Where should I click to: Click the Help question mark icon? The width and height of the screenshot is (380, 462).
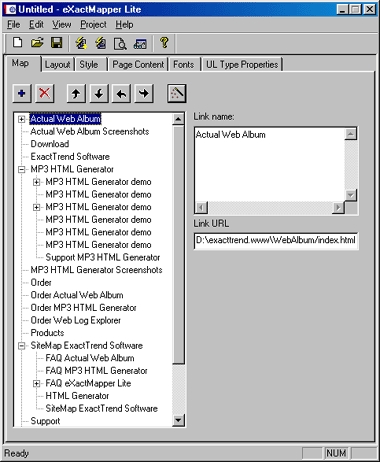coord(164,43)
